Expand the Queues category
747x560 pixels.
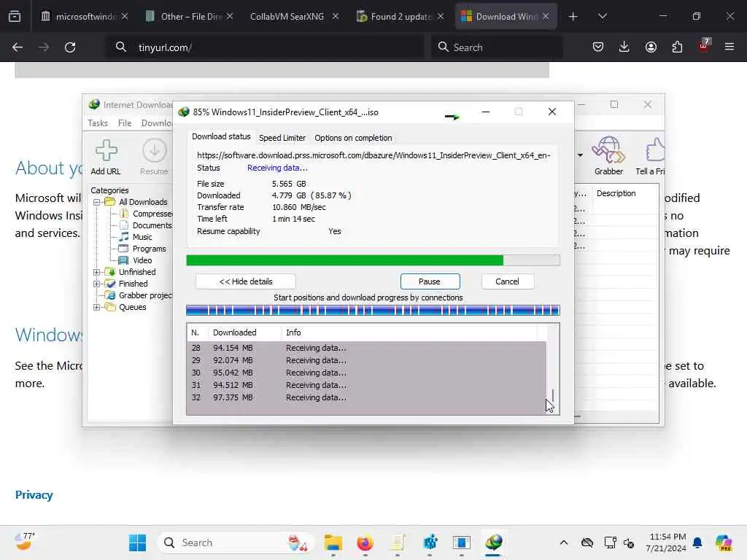pos(97,307)
